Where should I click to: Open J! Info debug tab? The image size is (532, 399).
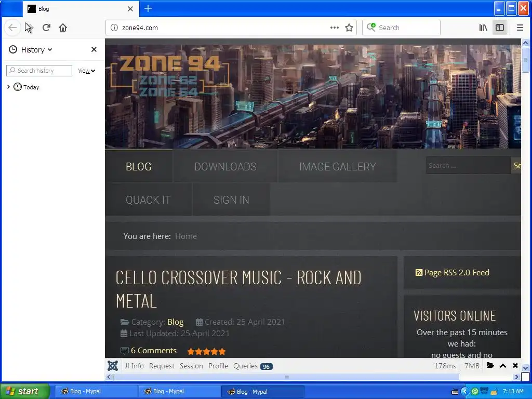tap(134, 366)
